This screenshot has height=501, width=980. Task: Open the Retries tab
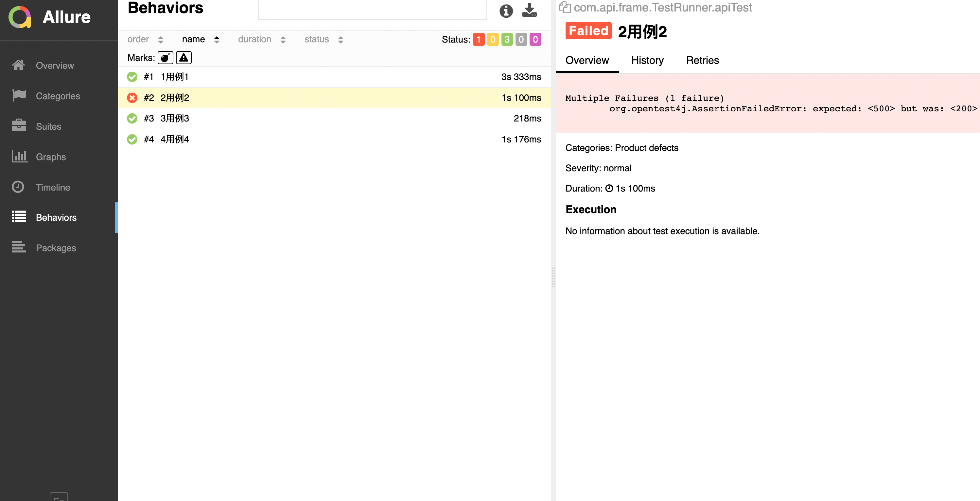click(702, 60)
